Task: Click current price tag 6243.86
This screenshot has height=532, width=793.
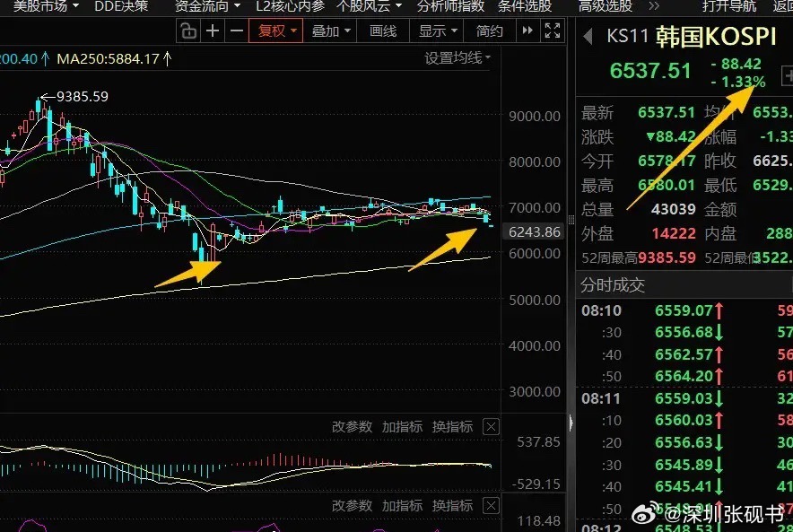Action: click(534, 231)
